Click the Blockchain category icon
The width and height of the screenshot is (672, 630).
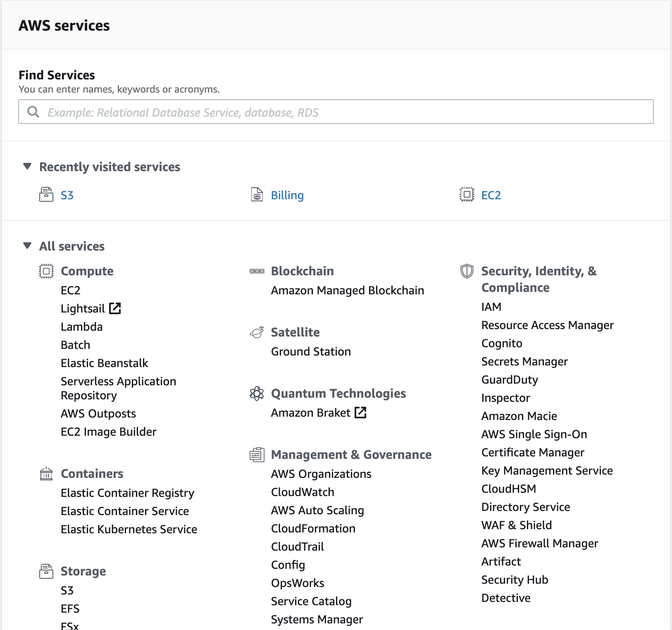click(257, 271)
